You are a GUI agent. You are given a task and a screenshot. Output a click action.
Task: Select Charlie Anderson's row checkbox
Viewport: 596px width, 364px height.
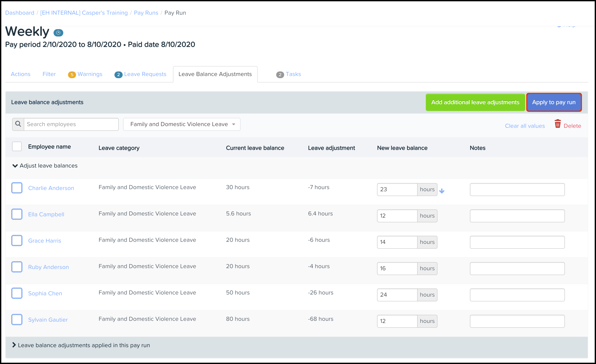17,188
